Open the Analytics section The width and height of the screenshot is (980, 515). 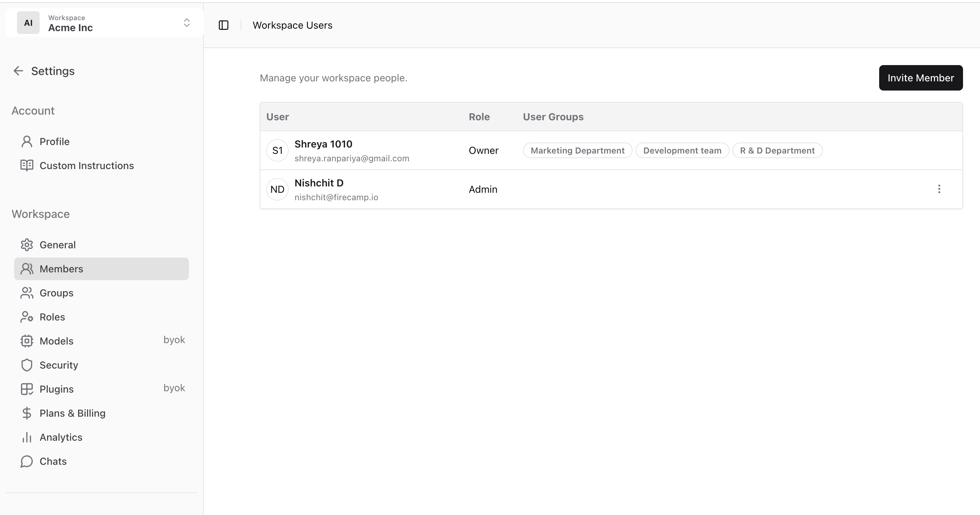[61, 437]
